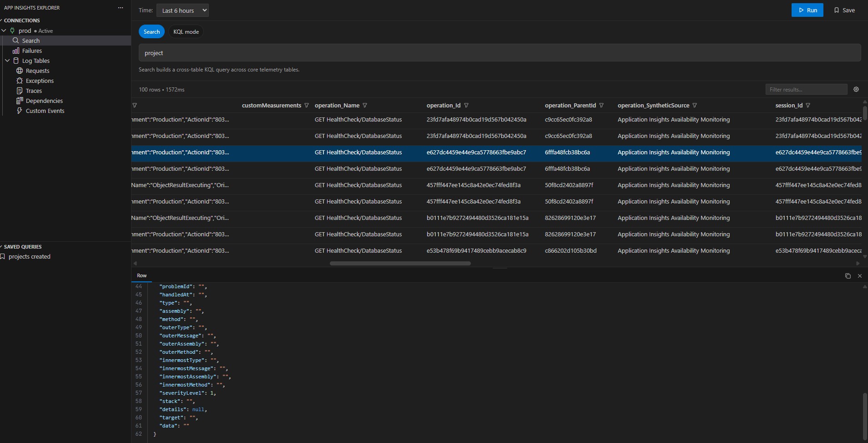Screen dimensions: 868x443
Task: Click the Log Tables database icon
Action: point(16,61)
